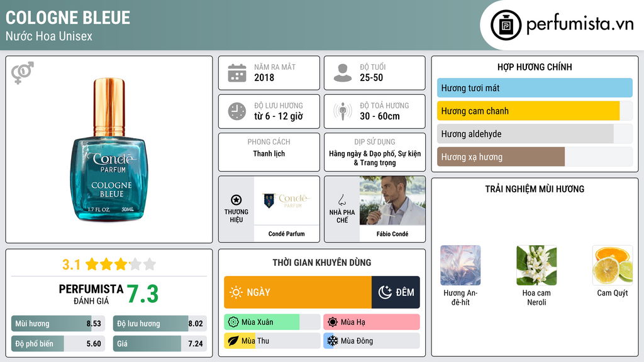
Task: Click the leaf icon for Mùa Thu
Action: point(233,341)
